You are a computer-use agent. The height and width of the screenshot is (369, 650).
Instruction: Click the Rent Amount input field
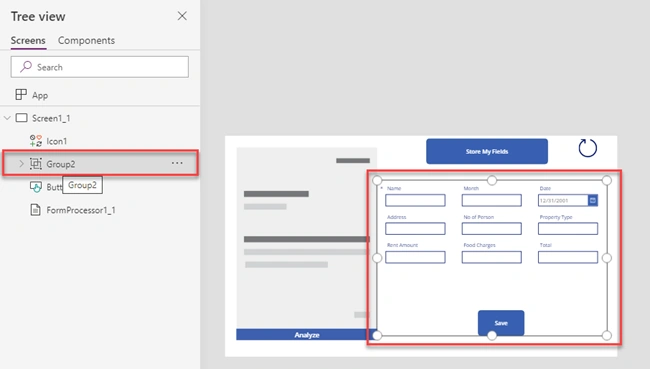415,257
